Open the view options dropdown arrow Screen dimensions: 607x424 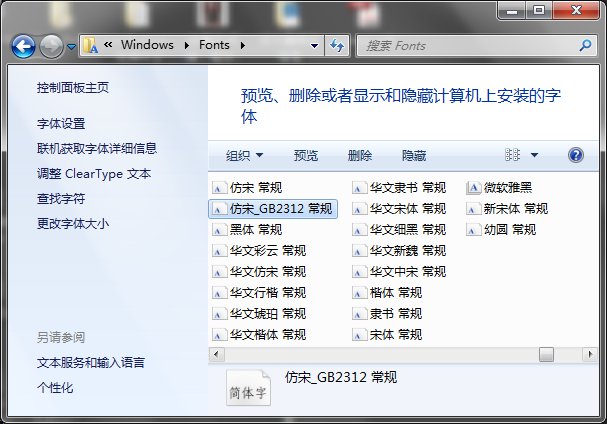tap(535, 155)
